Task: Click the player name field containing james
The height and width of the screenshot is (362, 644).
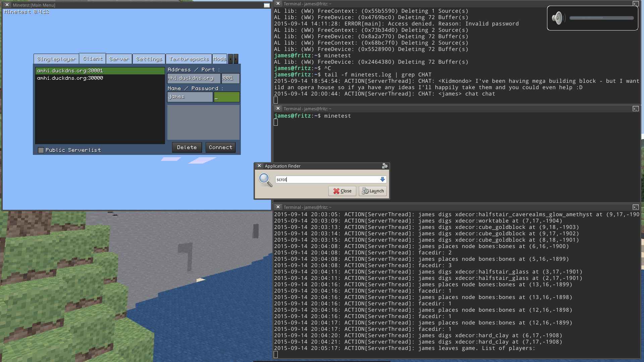Action: point(190,97)
